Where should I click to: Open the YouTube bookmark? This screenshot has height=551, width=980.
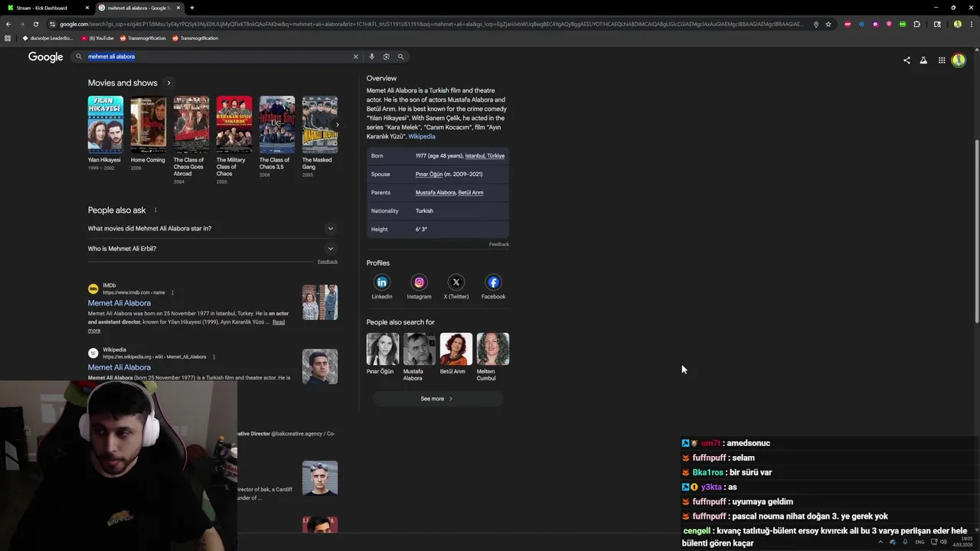point(97,37)
